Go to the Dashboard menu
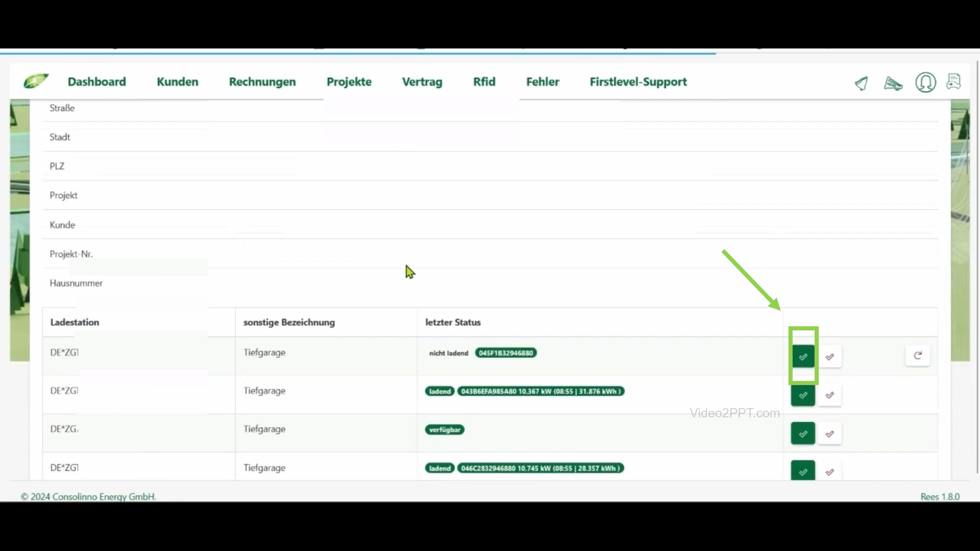Viewport: 980px width, 551px height. (97, 82)
